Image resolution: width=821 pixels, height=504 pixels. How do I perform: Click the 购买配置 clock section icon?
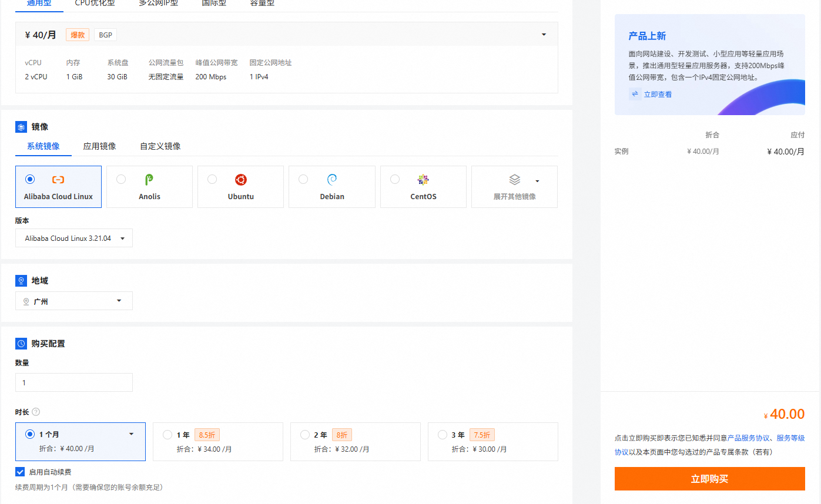coord(21,344)
